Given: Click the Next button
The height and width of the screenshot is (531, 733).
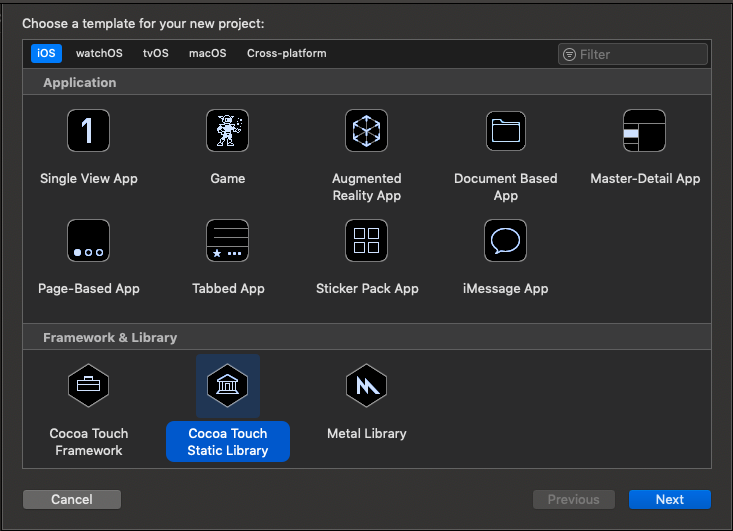Looking at the screenshot, I should coord(670,499).
